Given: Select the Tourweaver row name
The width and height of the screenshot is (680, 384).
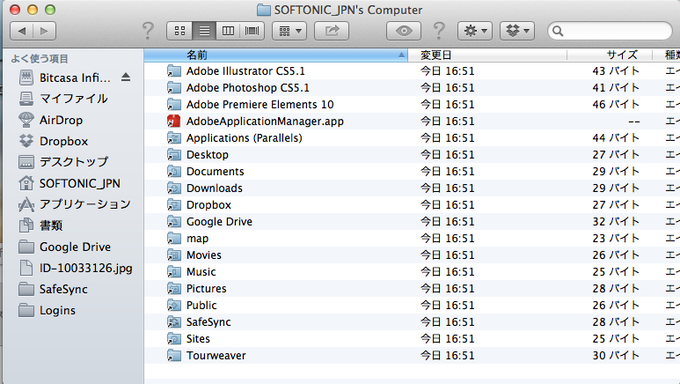Looking at the screenshot, I should [x=216, y=355].
